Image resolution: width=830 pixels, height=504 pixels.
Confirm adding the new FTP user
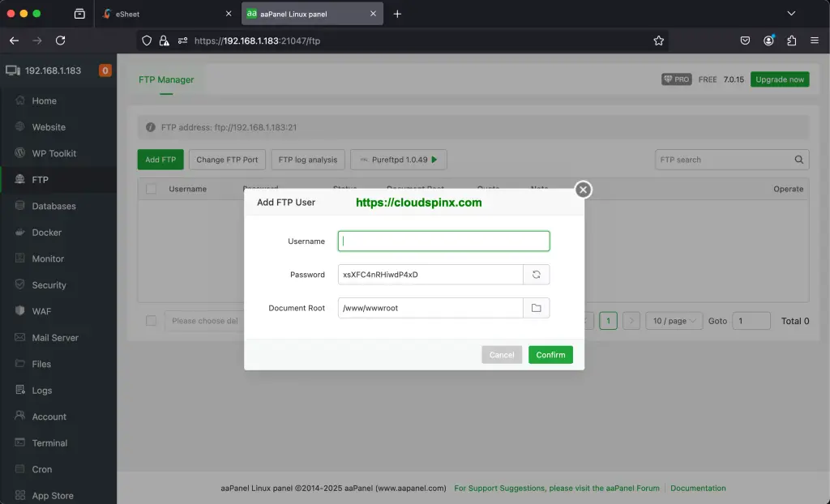[x=550, y=355]
